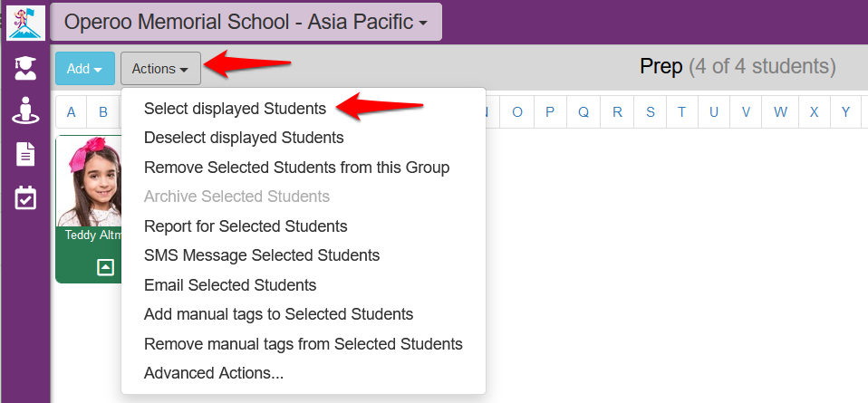Screen dimensions: 868x403
Task: Filter students by letter R
Action: [617, 111]
